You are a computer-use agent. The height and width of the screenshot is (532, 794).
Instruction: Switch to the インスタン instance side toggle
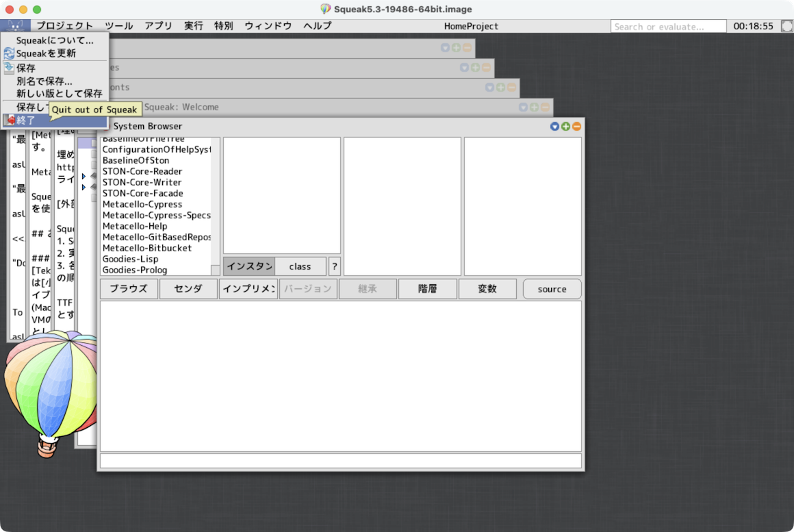(x=248, y=266)
